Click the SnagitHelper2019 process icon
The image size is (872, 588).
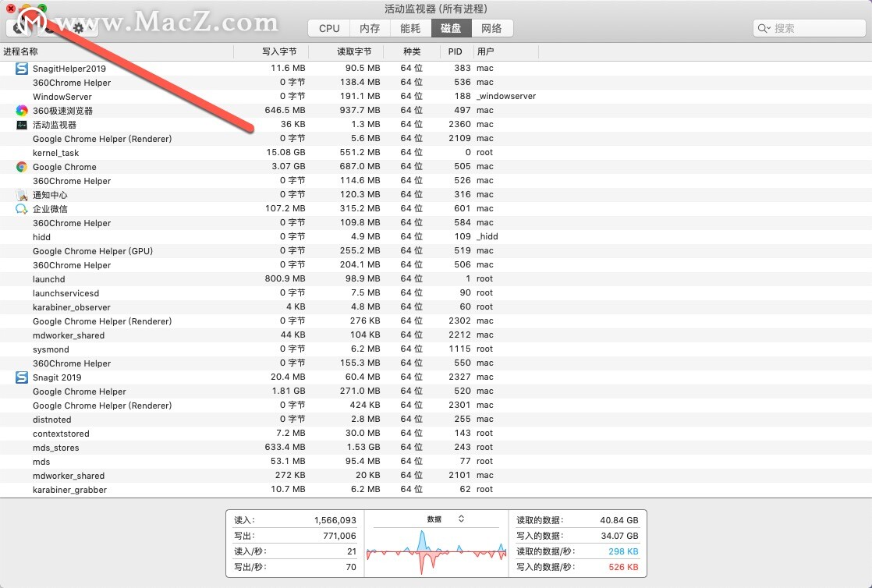coord(22,69)
